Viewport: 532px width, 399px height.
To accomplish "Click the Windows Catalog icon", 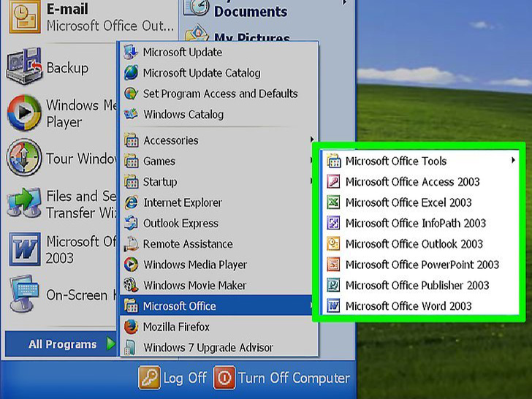I will click(x=131, y=114).
